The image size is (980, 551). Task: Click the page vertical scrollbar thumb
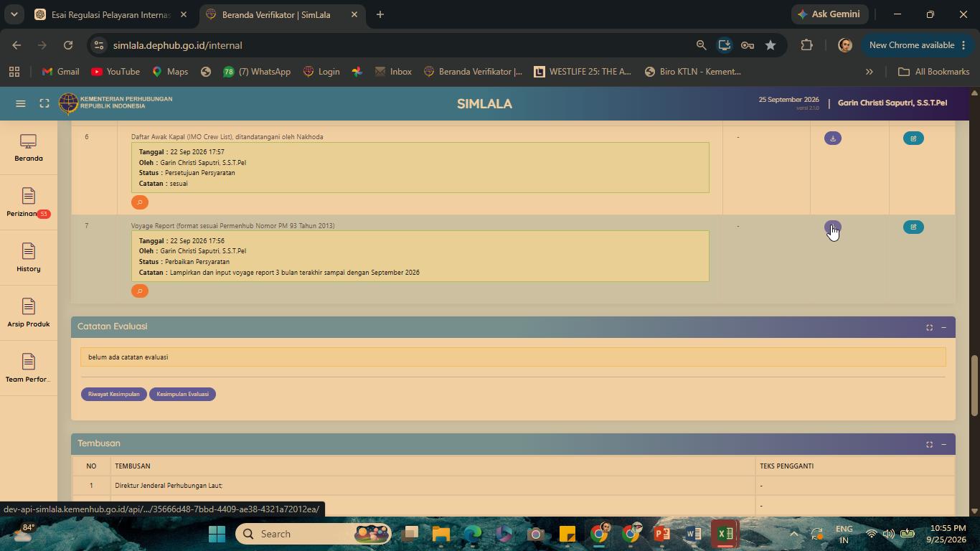(974, 385)
